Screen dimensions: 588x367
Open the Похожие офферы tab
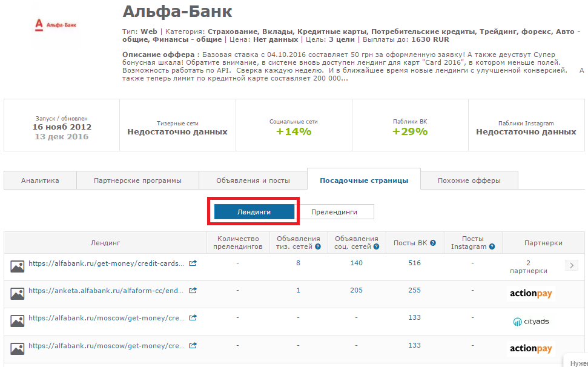coord(469,180)
